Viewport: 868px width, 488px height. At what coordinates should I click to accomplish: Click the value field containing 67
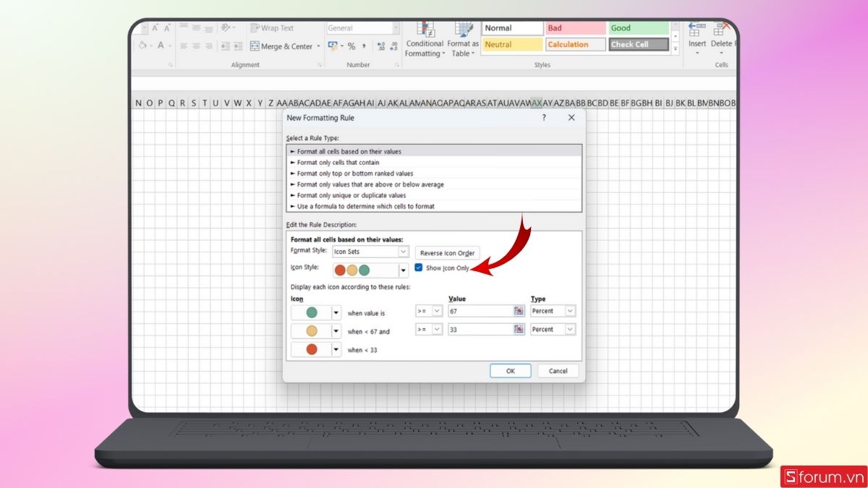point(480,311)
